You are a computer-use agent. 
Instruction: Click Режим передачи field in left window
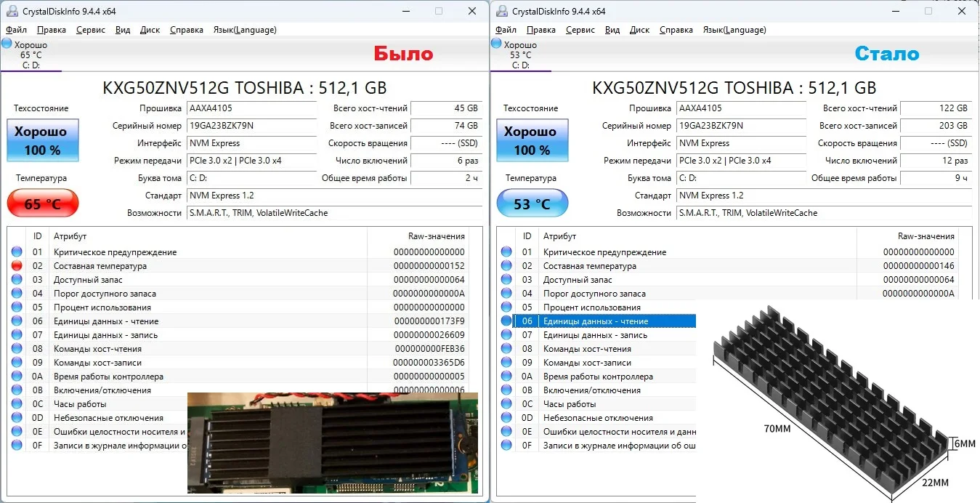click(251, 161)
